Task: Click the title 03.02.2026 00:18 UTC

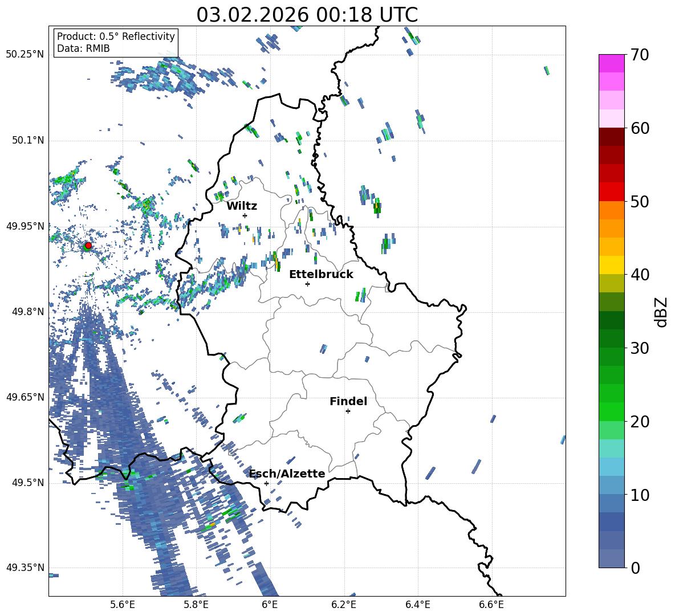Action: click(307, 15)
